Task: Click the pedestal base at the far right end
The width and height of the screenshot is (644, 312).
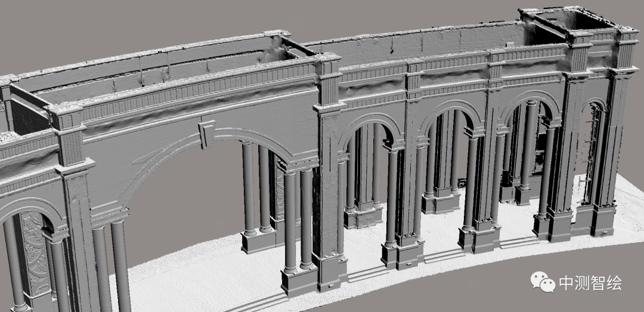Action: point(602,221)
